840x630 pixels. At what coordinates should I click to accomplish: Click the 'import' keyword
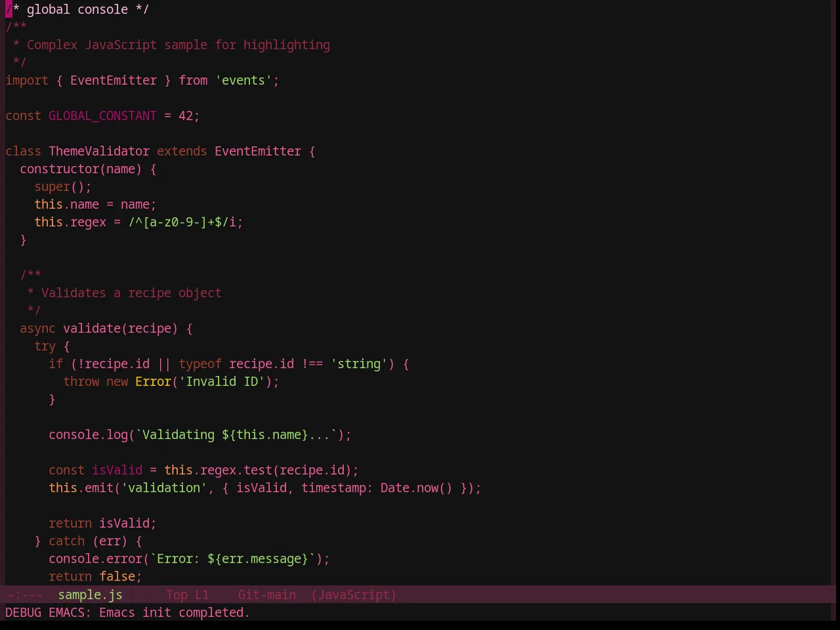click(x=27, y=80)
